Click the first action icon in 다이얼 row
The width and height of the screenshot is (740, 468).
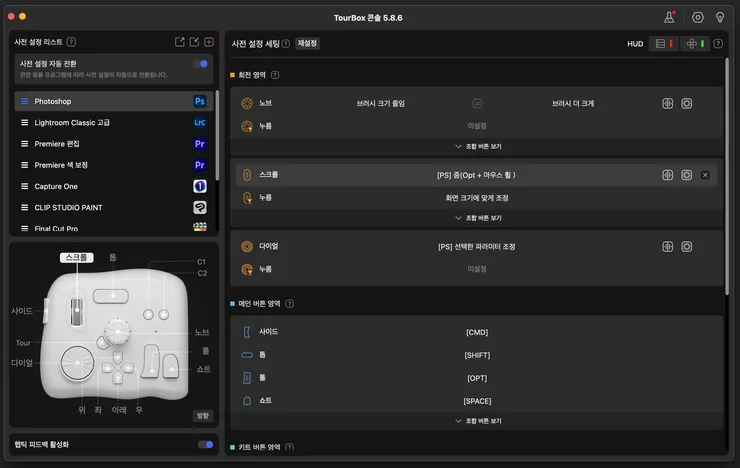[667, 247]
